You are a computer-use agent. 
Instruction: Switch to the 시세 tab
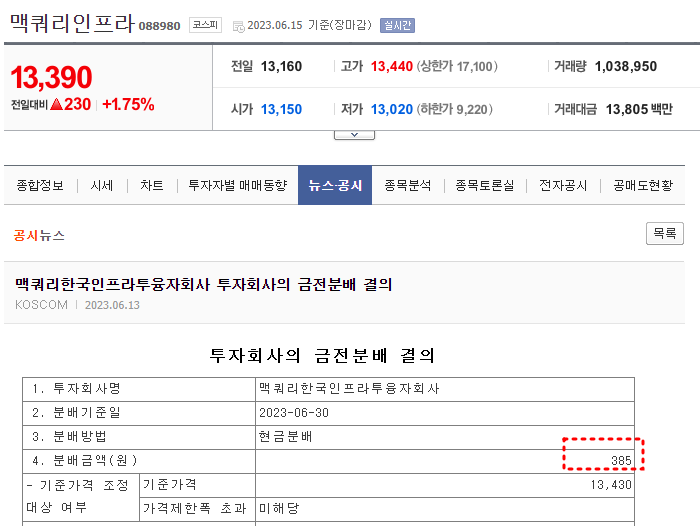point(102,185)
